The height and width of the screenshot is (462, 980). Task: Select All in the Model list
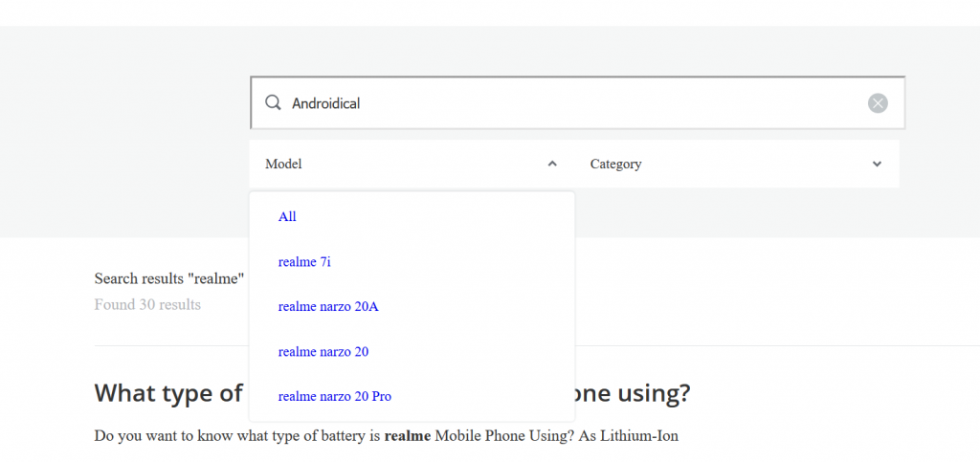(287, 216)
